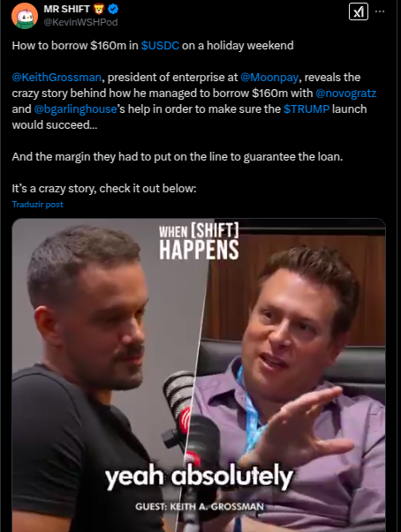
Task: Click the When Shift Happens logo overlay
Action: [199, 242]
